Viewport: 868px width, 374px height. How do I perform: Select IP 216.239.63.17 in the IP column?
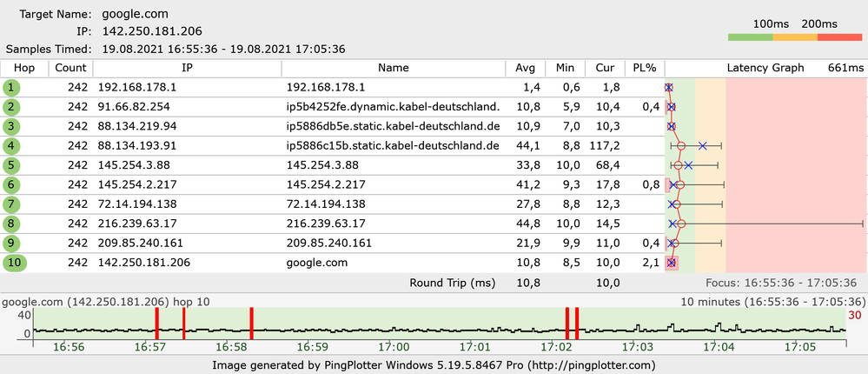pyautogui.click(x=137, y=224)
